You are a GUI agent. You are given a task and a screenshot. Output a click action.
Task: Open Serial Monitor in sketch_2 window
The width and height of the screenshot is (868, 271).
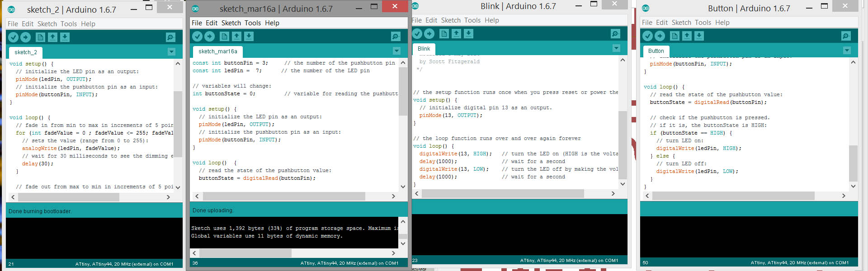click(x=170, y=37)
